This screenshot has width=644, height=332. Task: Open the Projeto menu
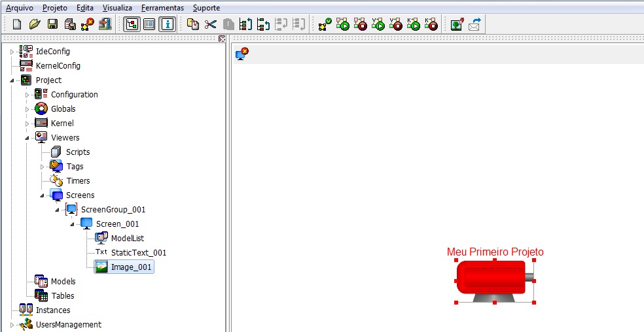coord(54,8)
